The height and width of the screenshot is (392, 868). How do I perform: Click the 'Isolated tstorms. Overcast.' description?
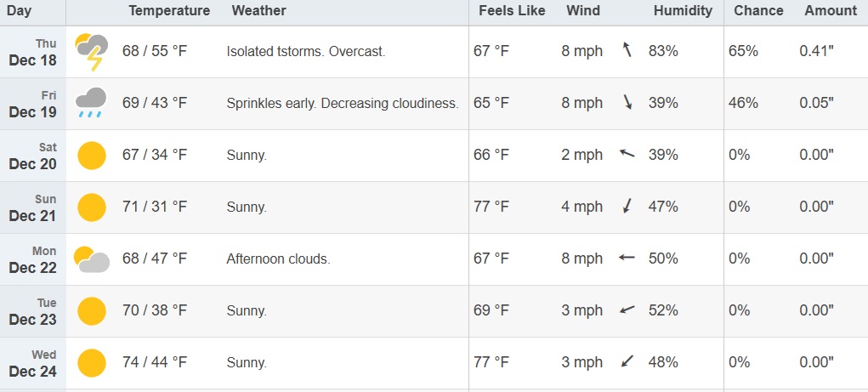coord(306,52)
